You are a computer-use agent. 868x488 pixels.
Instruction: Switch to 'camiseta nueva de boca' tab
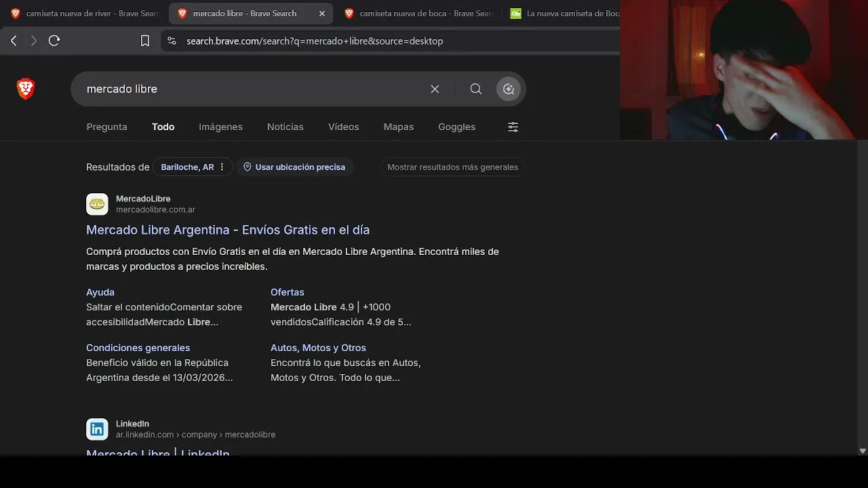pyautogui.click(x=418, y=14)
